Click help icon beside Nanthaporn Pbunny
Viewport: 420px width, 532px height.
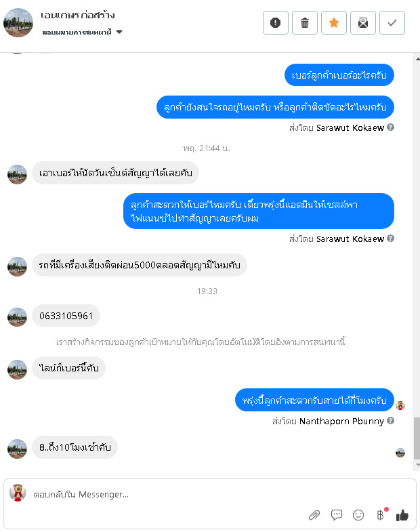(x=390, y=421)
